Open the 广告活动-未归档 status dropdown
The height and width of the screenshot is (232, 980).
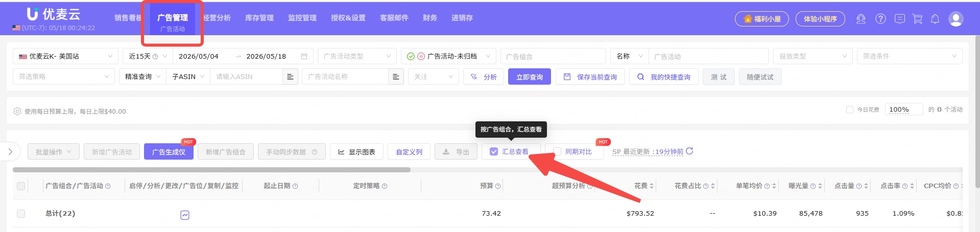(448, 56)
